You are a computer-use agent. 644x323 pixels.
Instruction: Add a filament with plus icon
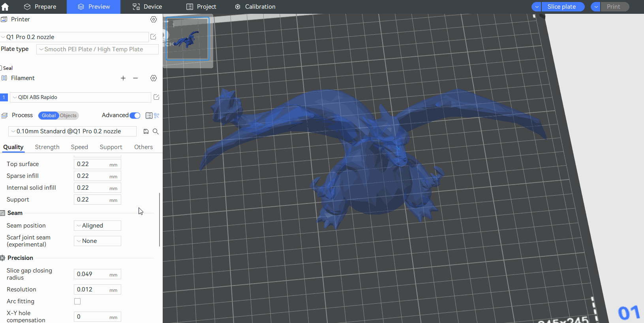pyautogui.click(x=123, y=78)
